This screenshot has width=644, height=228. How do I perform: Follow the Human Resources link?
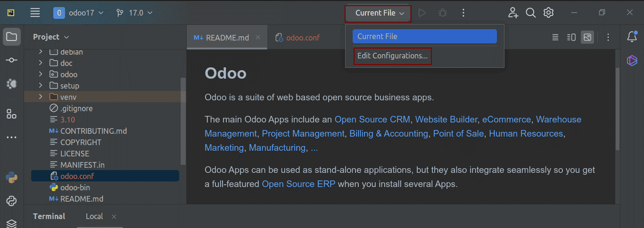click(x=526, y=133)
